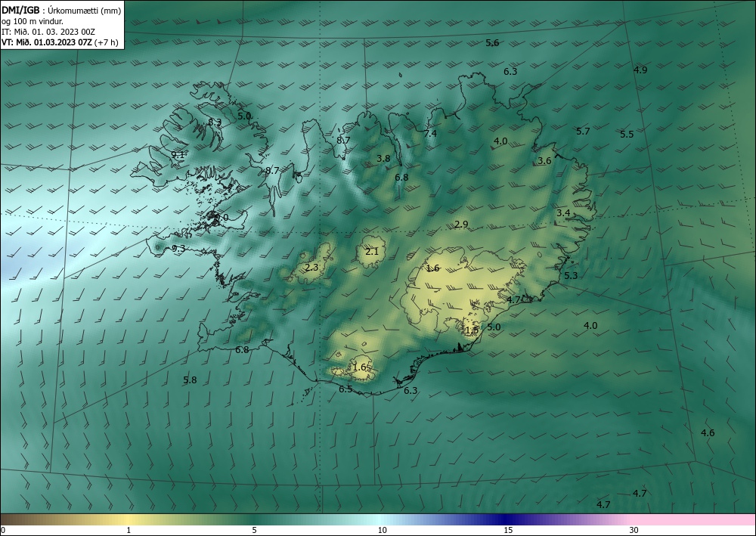
Task: Click the 5 label on the colour scale
Action: [254, 530]
